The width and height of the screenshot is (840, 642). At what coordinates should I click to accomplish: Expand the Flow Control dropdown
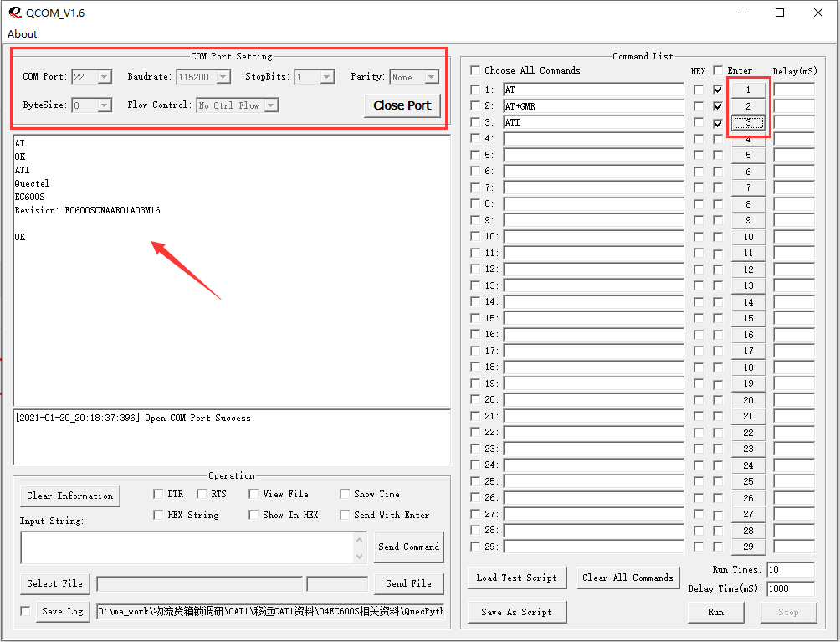pyautogui.click(x=271, y=105)
